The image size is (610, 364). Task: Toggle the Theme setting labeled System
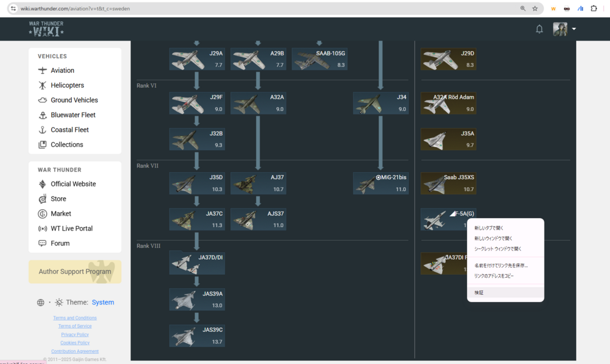coord(102,303)
